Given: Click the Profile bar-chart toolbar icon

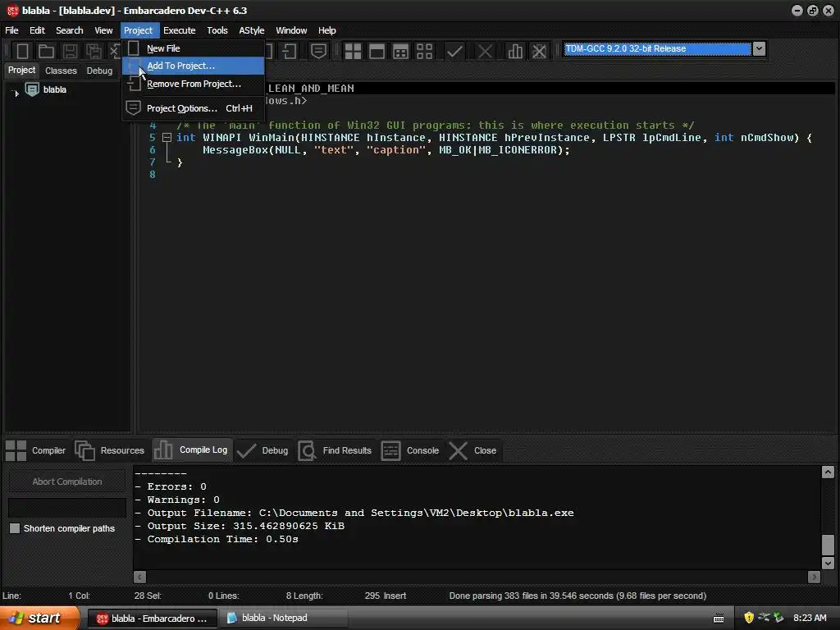Looking at the screenshot, I should [515, 52].
